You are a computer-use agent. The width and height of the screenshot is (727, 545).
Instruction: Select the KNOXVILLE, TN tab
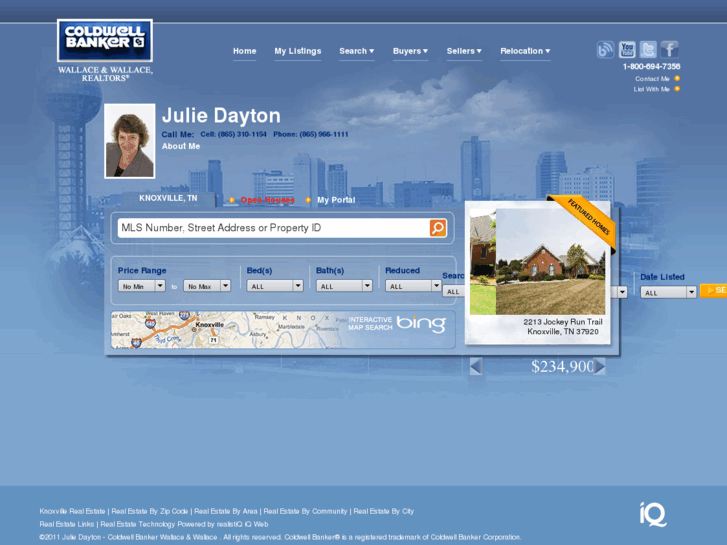(168, 198)
